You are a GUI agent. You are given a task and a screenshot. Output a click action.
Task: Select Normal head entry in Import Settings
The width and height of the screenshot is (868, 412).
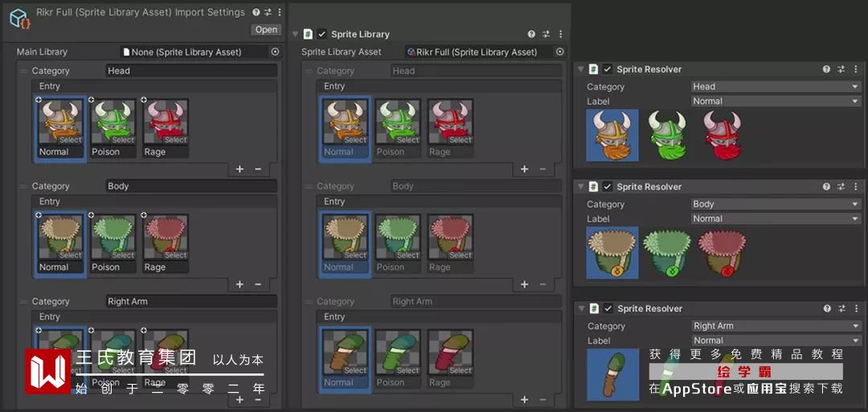pos(61,129)
